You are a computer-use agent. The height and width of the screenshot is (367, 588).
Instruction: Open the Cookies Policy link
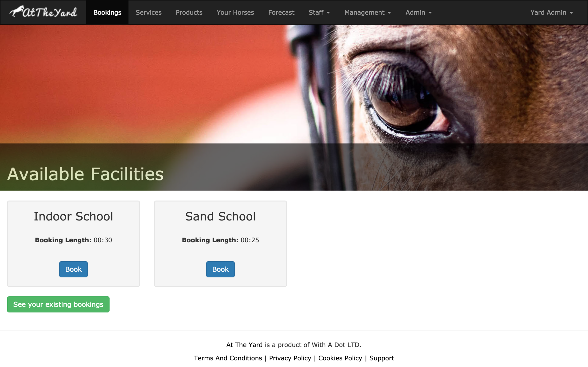[x=340, y=358]
